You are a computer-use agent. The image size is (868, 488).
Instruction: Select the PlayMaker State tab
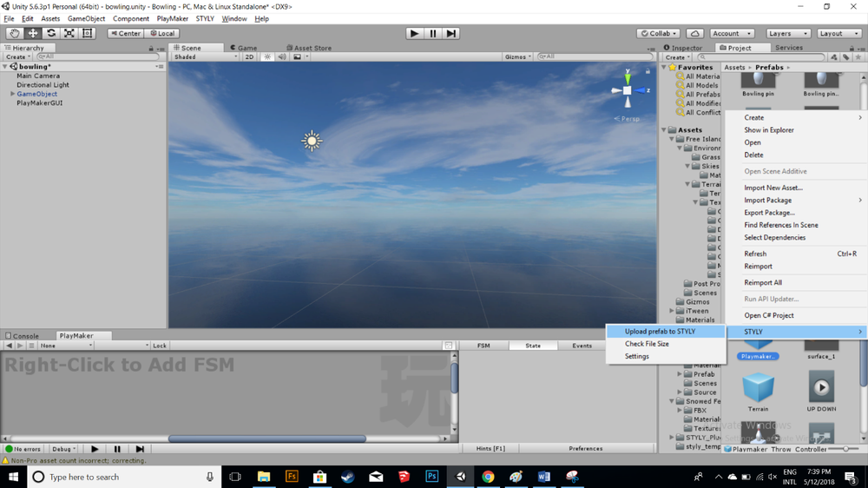533,346
